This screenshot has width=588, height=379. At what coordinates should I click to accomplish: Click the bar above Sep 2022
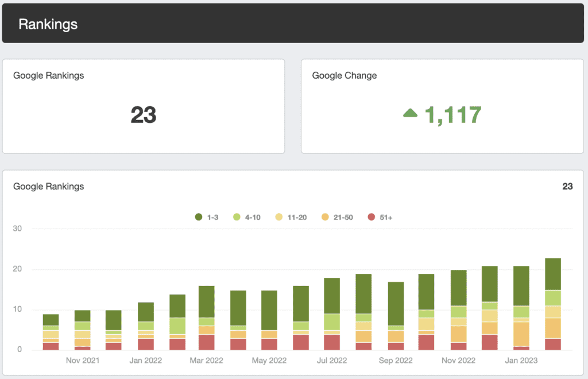click(x=396, y=316)
